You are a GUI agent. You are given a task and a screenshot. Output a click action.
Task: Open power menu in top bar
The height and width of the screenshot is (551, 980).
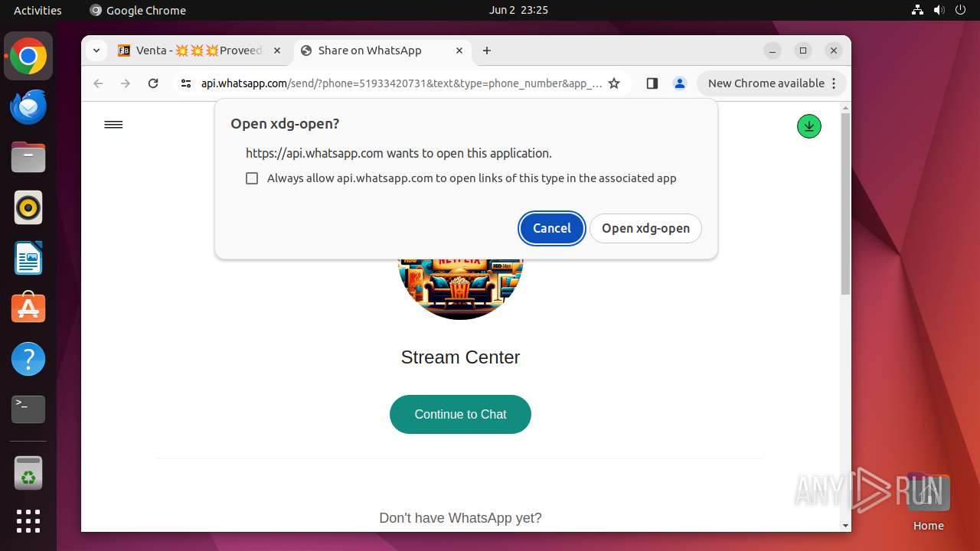click(961, 10)
